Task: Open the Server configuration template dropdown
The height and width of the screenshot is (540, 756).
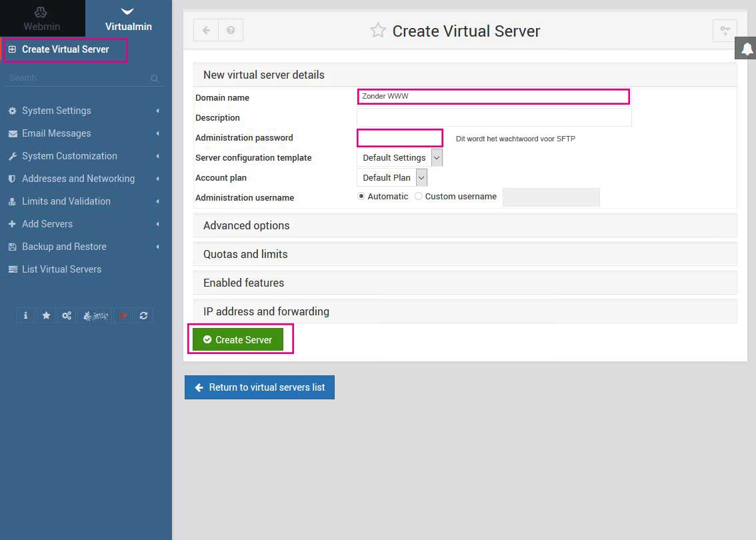Action: pos(399,158)
